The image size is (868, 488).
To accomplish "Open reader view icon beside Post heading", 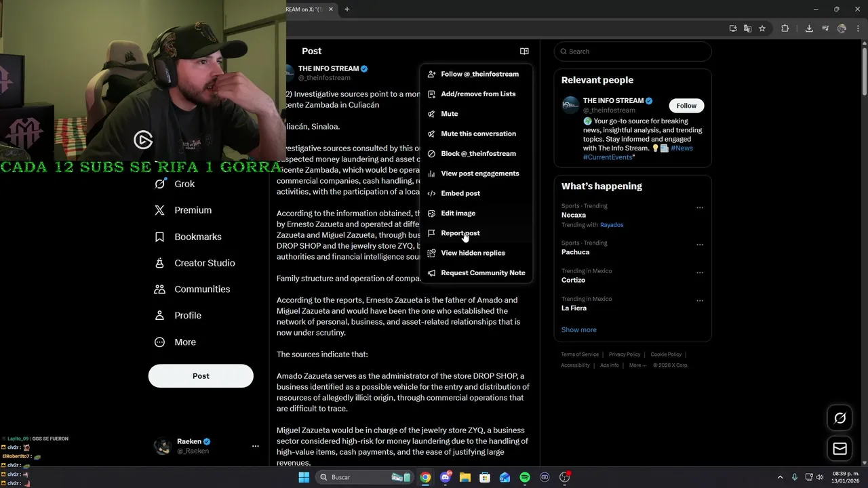I will point(524,51).
